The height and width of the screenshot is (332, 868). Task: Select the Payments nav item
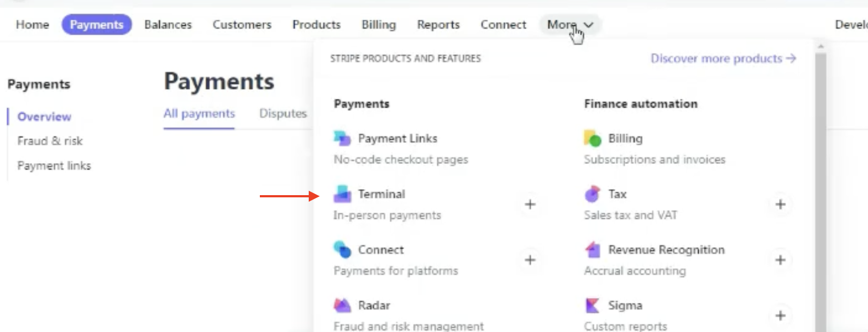97,25
